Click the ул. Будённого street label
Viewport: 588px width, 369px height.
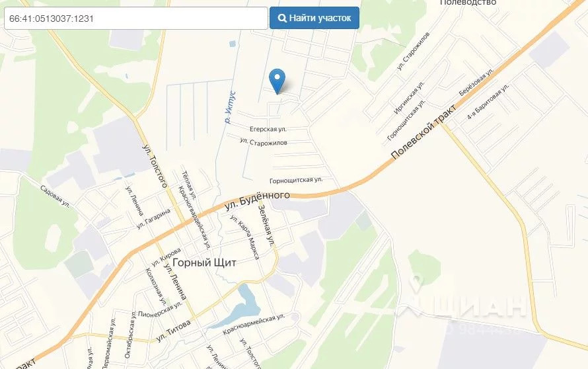coord(257,201)
